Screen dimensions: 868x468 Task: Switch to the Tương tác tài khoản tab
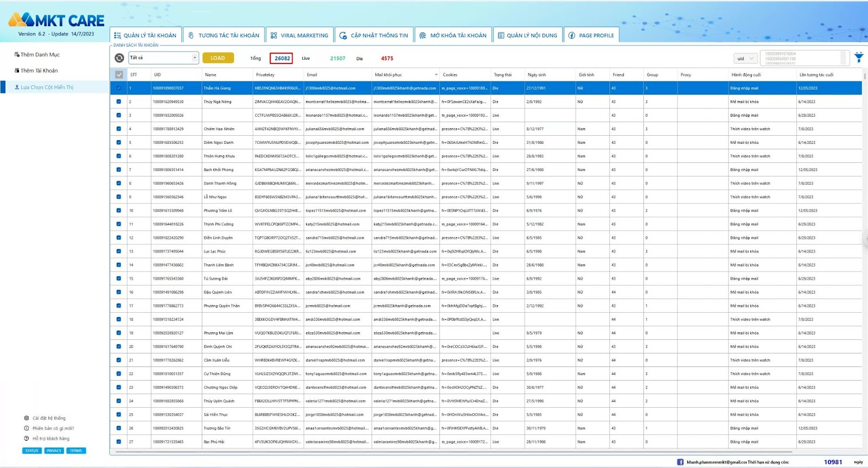click(x=224, y=35)
